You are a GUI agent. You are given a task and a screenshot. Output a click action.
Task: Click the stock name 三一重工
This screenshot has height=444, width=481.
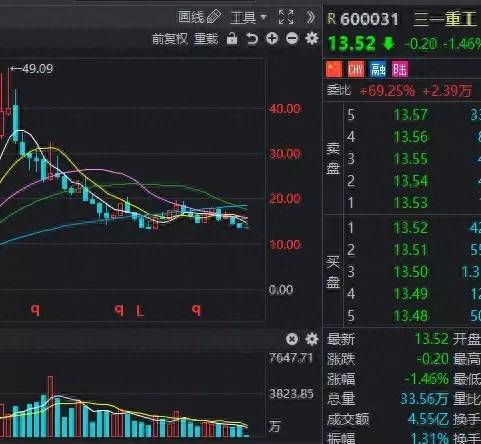tap(445, 19)
